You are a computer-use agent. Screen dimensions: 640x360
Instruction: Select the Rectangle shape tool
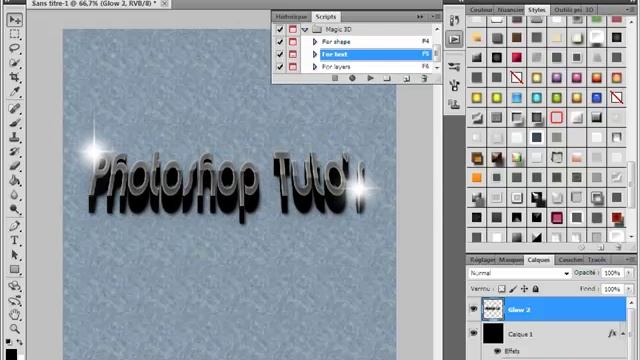[x=15, y=269]
